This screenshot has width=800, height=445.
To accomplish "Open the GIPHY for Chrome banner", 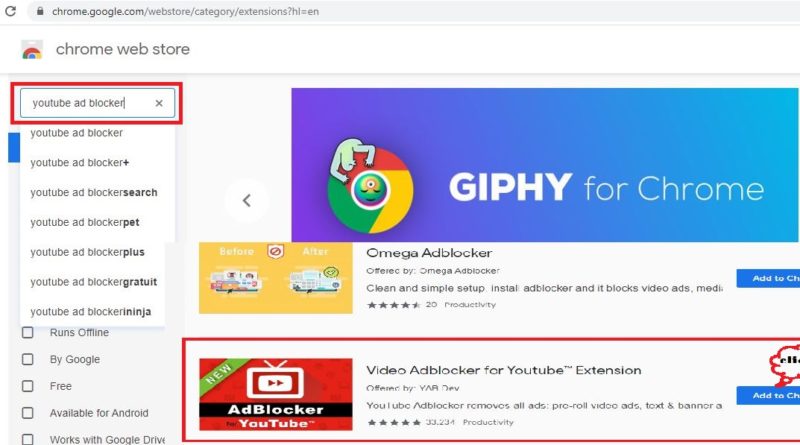I will pyautogui.click(x=545, y=165).
